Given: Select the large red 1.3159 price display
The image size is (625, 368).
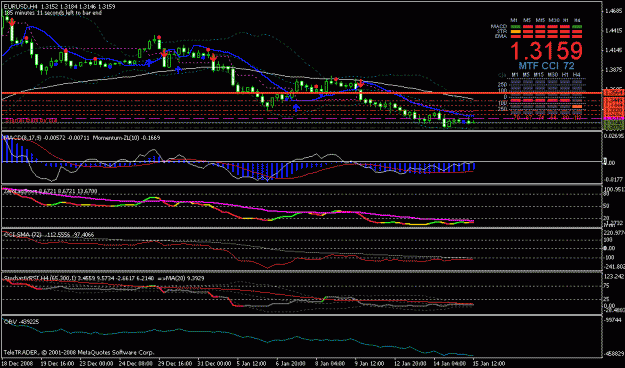Looking at the screenshot, I should (x=547, y=51).
